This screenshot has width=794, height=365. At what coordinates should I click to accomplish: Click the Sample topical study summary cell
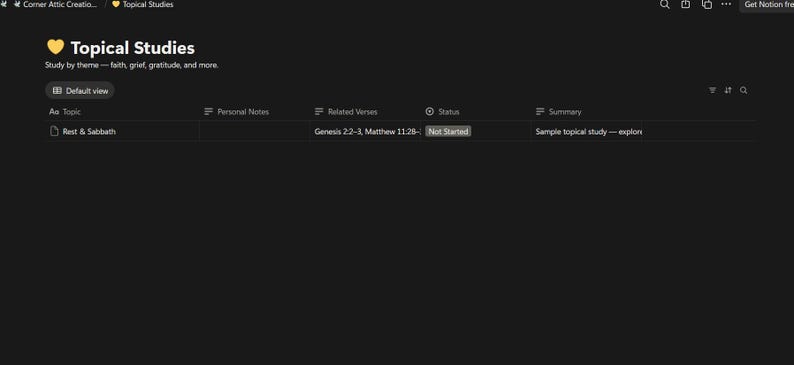pyautogui.click(x=586, y=132)
